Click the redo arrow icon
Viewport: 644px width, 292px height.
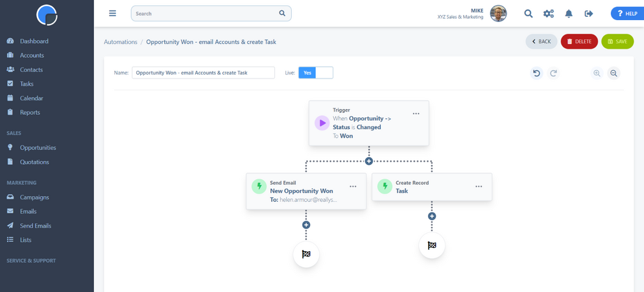553,73
